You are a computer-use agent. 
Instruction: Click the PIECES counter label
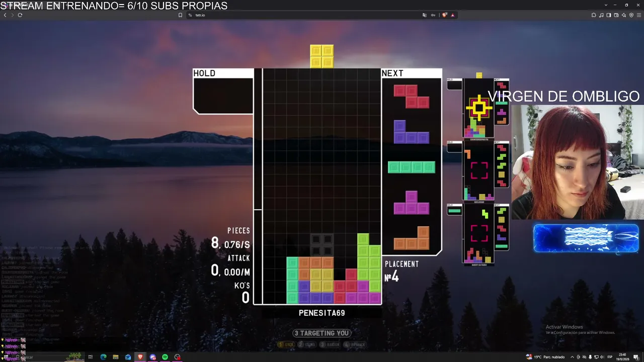(238, 230)
